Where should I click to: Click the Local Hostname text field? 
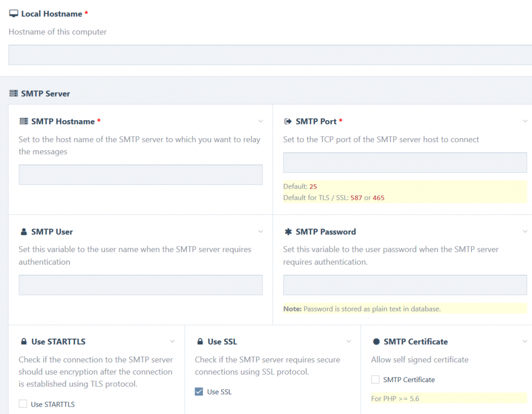270,55
